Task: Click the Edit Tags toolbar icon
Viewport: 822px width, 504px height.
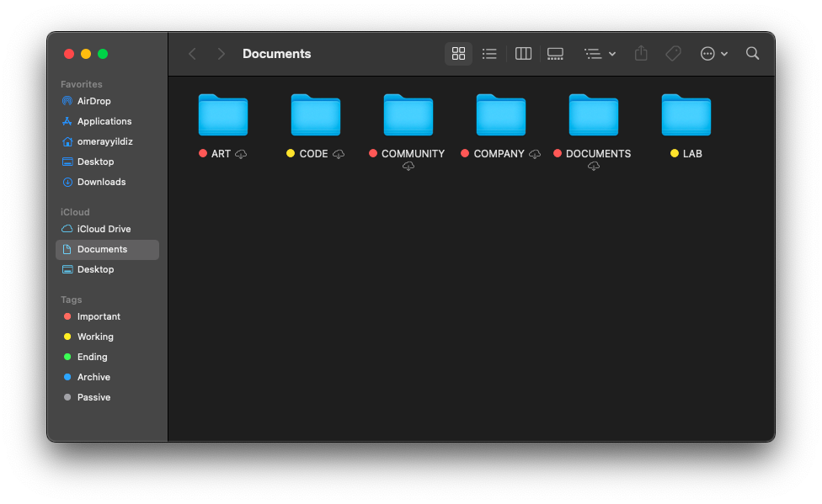Action: 673,54
